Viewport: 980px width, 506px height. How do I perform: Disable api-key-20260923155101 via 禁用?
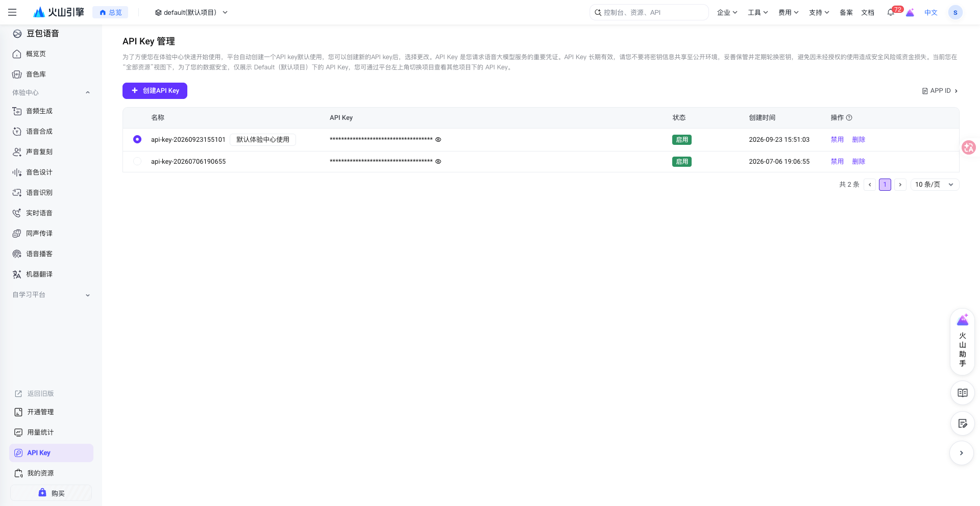coord(837,139)
